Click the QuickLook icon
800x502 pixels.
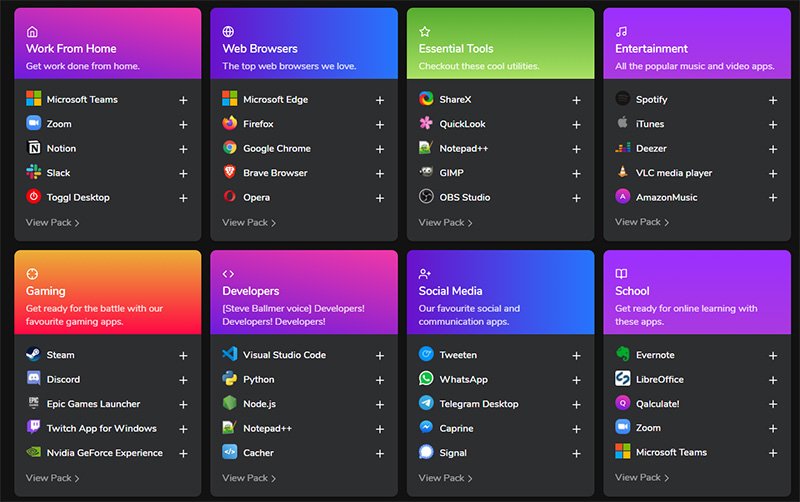[426, 123]
